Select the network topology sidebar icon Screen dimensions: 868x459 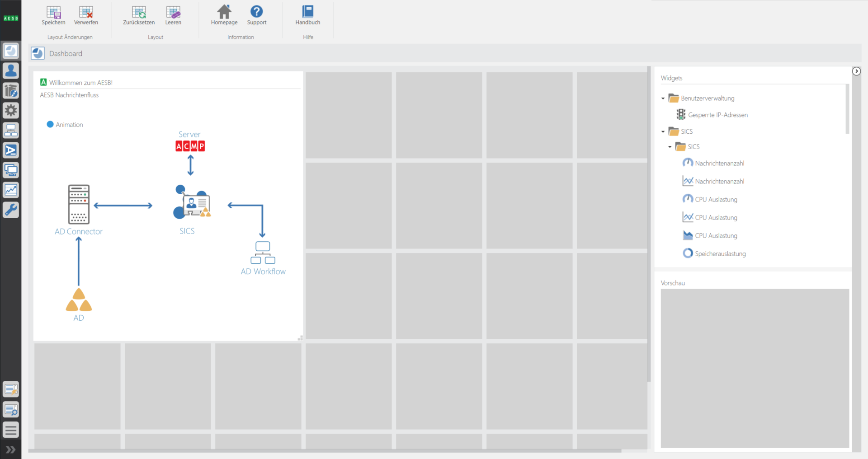pos(11,130)
